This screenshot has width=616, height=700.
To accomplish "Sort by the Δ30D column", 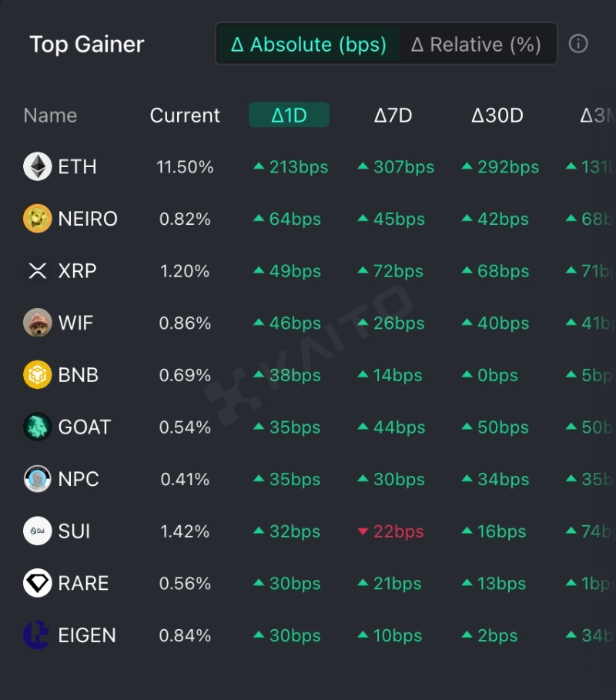I will click(497, 116).
